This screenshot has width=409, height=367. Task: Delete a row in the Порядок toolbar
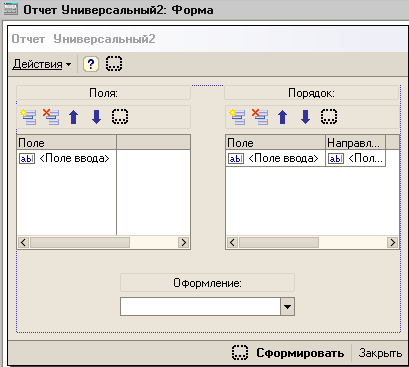tap(260, 117)
